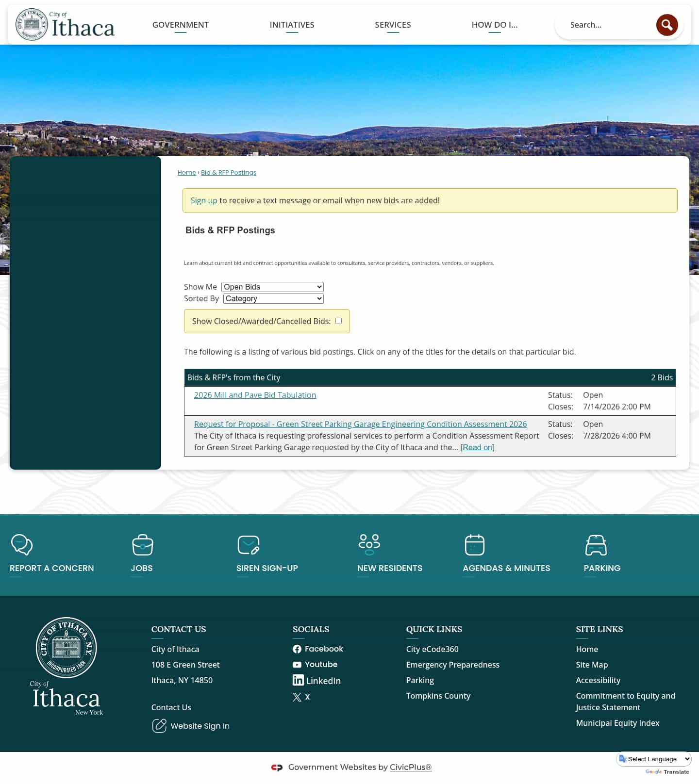Screen dimensions: 699x784
Task: Open Green Street Parking Garage RFP link
Action: pos(360,424)
